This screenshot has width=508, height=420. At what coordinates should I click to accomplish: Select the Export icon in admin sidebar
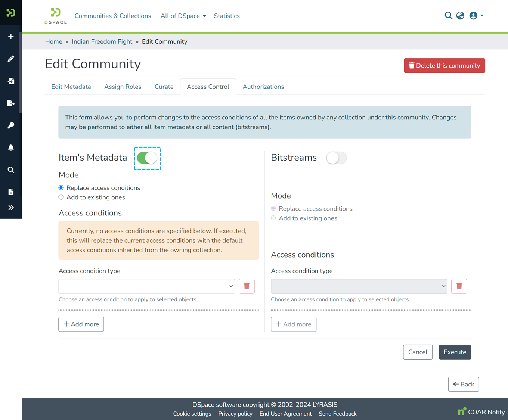pos(10,103)
